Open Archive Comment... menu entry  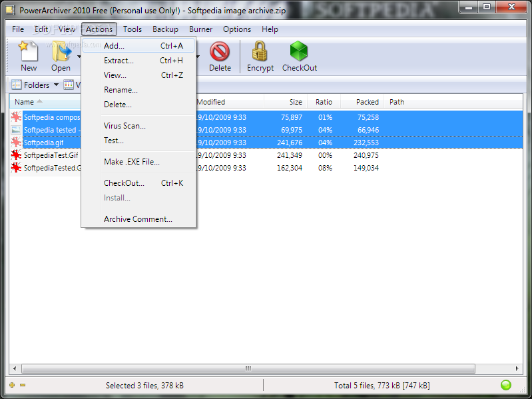(x=138, y=219)
